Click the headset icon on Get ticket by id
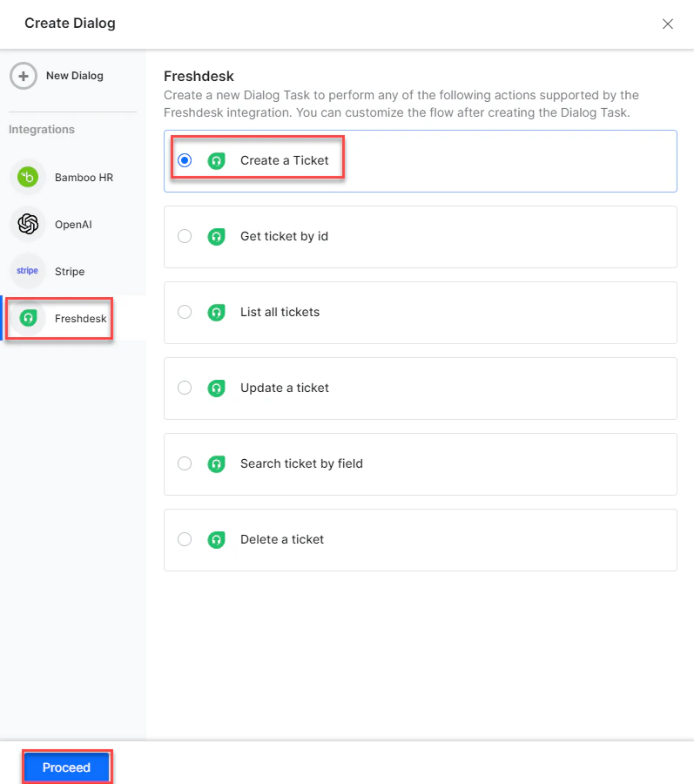Image resolution: width=694 pixels, height=784 pixels. click(x=216, y=236)
